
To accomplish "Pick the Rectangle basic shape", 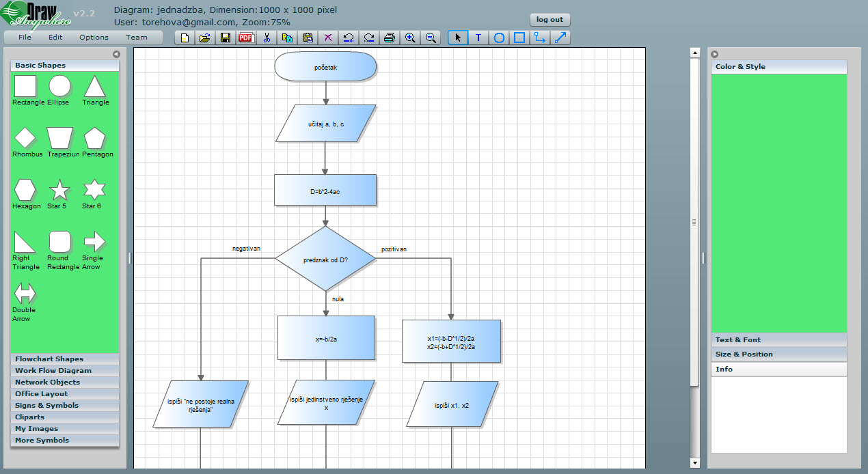I will point(25,87).
